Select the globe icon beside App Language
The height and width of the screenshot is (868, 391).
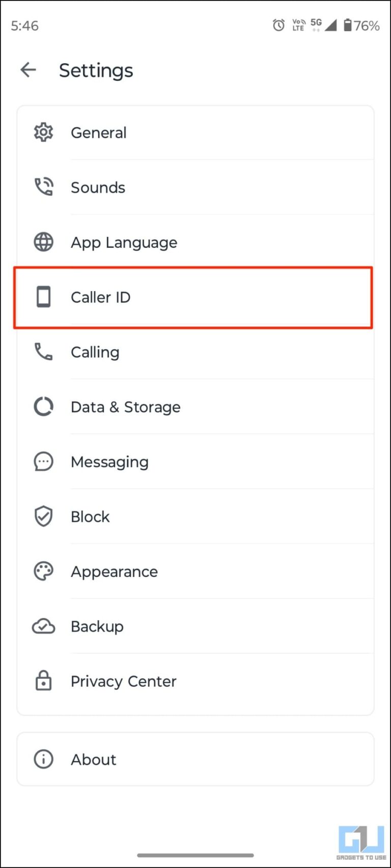point(44,242)
